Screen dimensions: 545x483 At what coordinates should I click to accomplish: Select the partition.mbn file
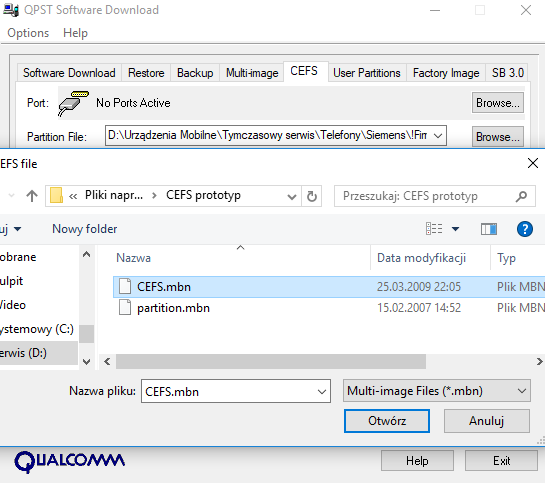[x=173, y=308]
